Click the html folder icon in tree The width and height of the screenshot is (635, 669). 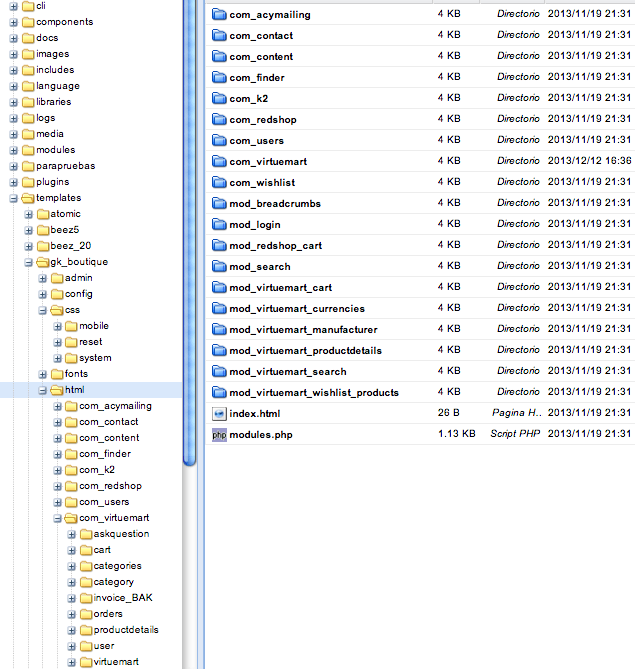pyautogui.click(x=57, y=390)
